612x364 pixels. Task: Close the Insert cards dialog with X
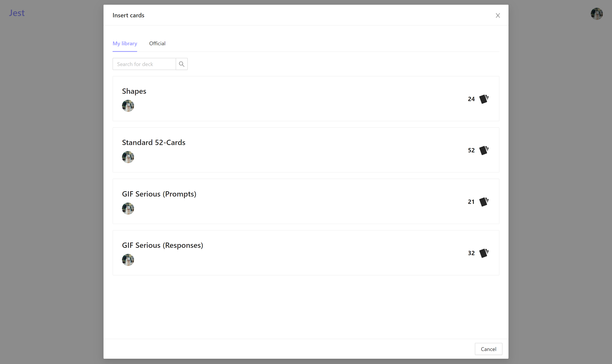coord(498,15)
